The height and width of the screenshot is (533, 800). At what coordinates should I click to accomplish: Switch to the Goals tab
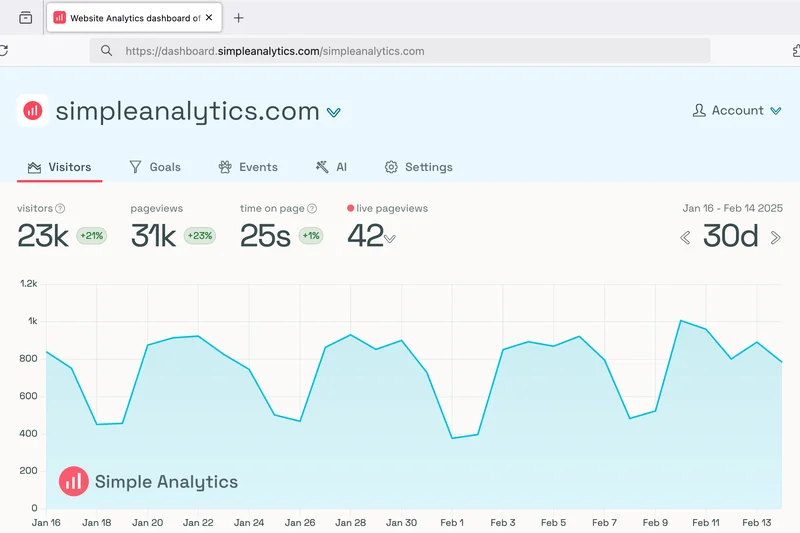coord(155,167)
